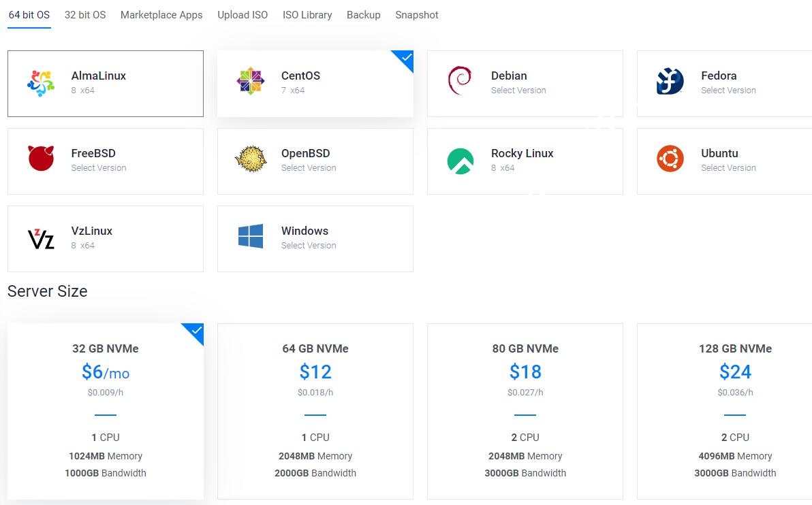Open the ISO Library tab
This screenshot has height=505, width=812.
(307, 15)
